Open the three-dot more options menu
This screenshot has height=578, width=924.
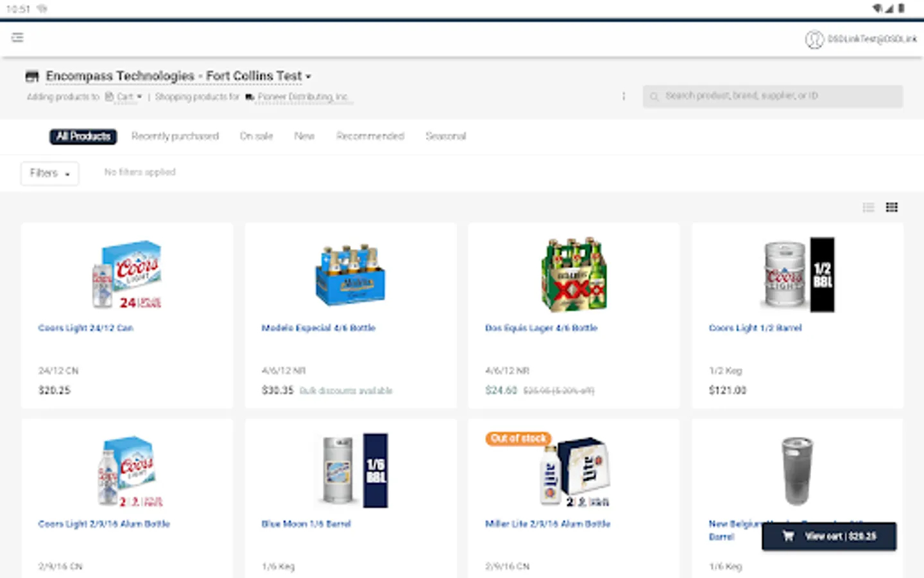[x=623, y=96]
